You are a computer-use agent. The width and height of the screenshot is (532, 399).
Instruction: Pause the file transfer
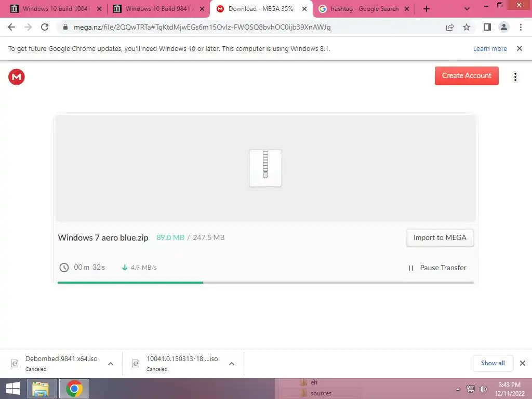[437, 268]
